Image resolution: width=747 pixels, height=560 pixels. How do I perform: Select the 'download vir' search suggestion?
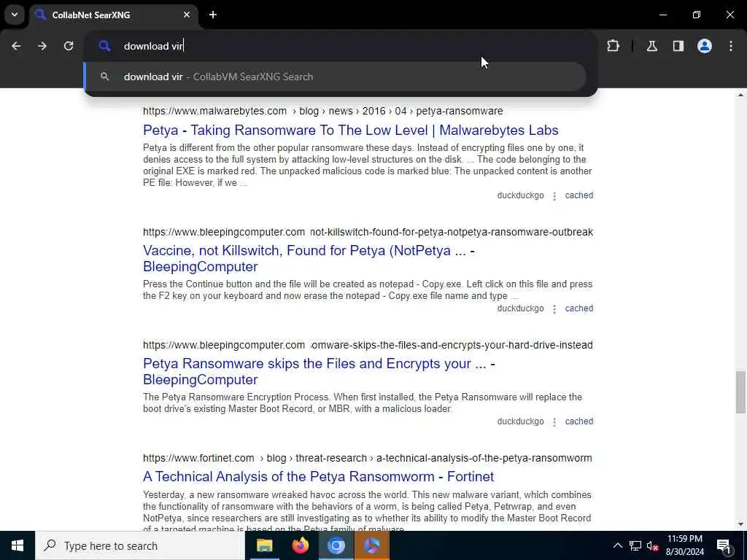pos(336,77)
